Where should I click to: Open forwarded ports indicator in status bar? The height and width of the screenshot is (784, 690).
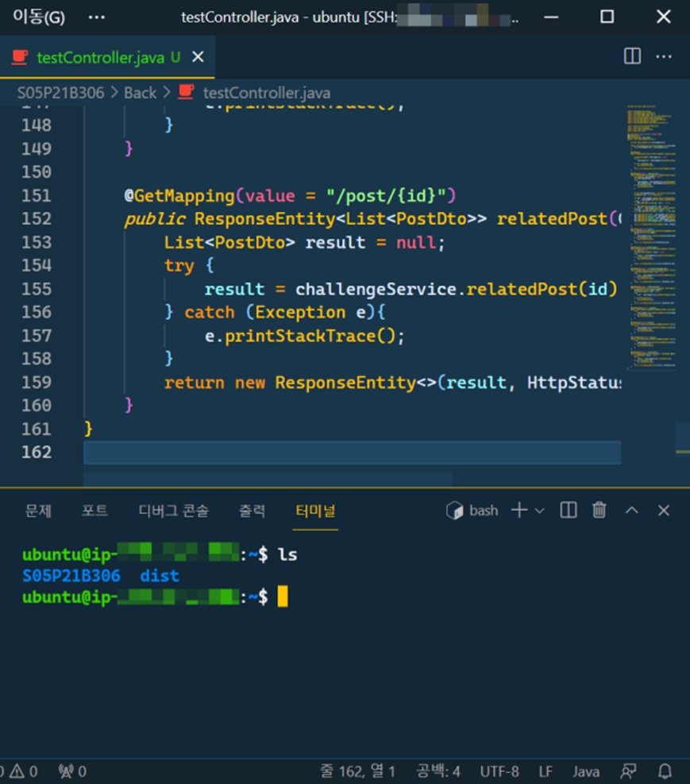tap(72, 771)
